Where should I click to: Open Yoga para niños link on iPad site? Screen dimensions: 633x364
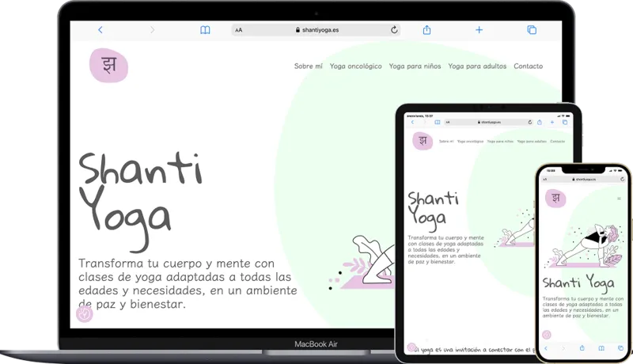500,141
